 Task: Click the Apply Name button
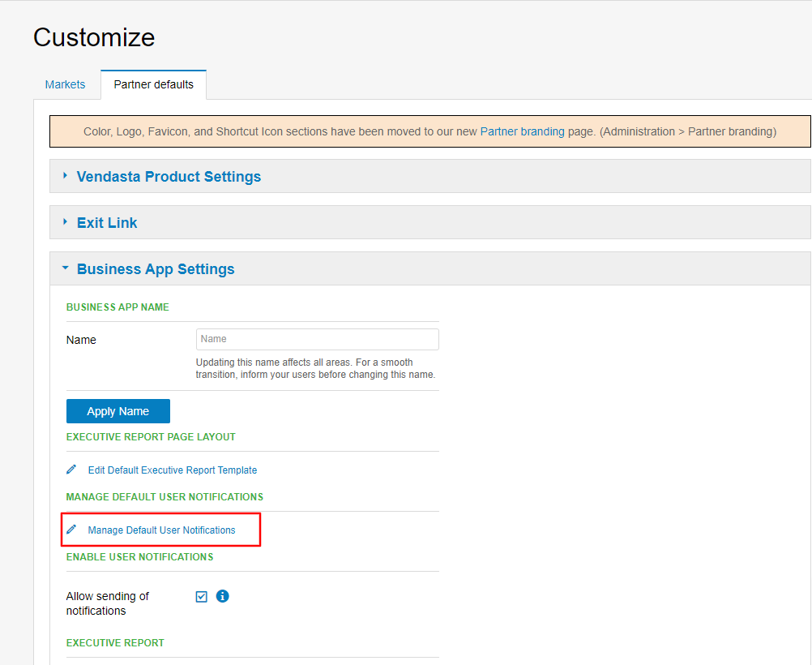118,411
